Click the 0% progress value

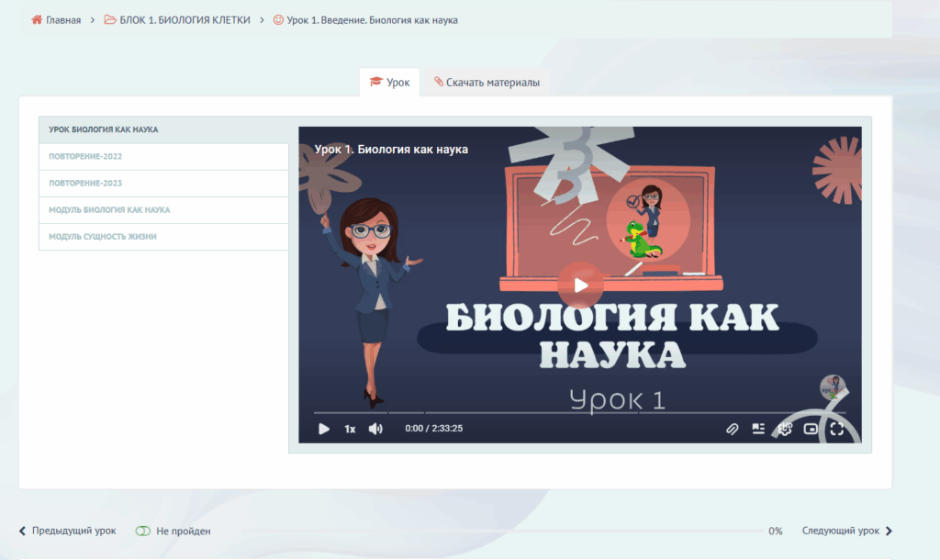[775, 531]
